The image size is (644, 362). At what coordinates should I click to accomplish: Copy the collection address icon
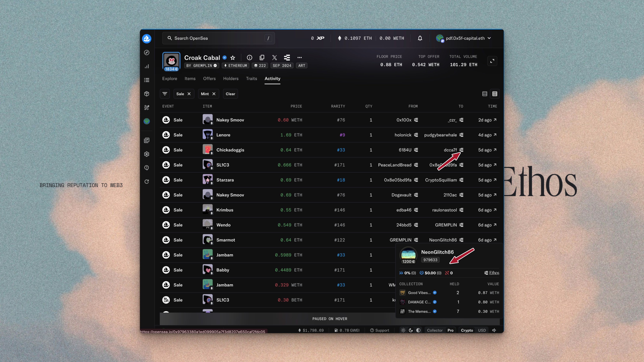coord(262,58)
